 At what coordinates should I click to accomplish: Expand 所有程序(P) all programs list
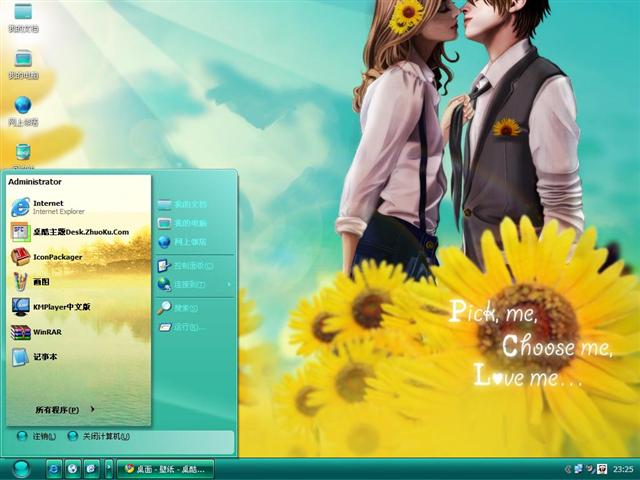pyautogui.click(x=64, y=409)
